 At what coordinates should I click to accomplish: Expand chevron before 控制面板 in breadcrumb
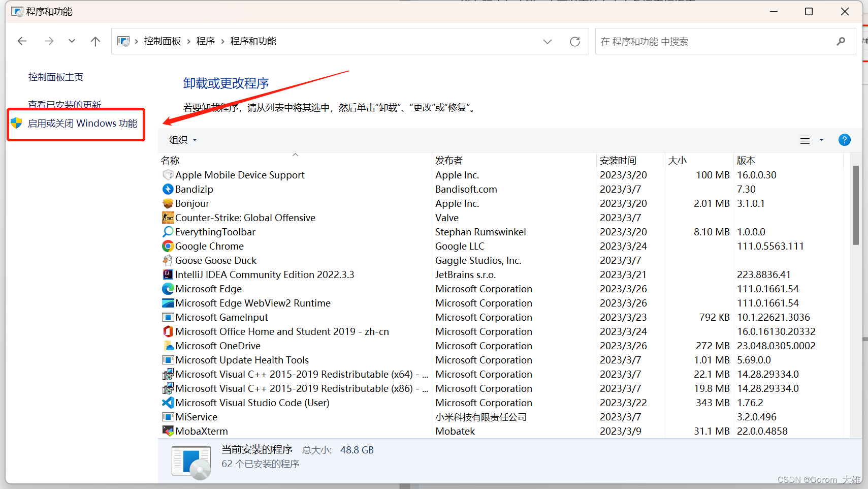[x=137, y=41]
